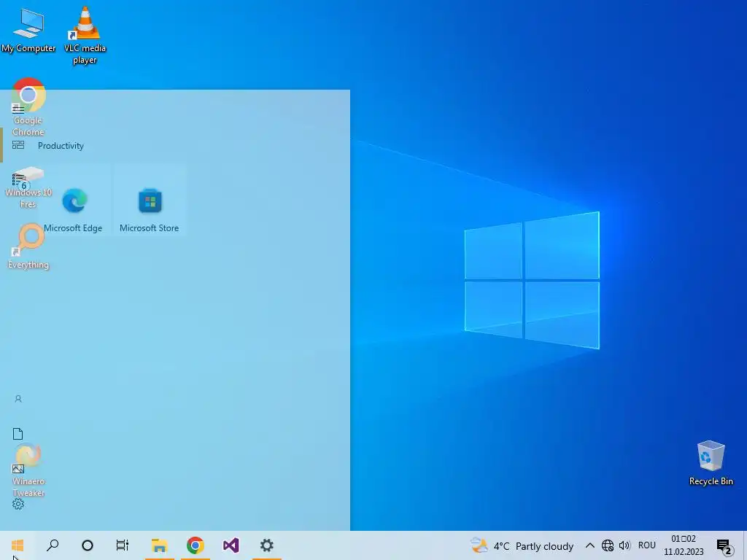Open Settings app on taskbar
This screenshot has width=747, height=560.
pyautogui.click(x=267, y=545)
